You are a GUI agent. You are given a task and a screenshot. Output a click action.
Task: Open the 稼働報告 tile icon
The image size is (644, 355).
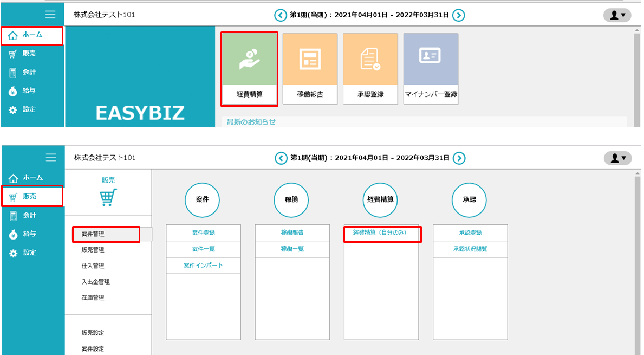click(x=310, y=60)
